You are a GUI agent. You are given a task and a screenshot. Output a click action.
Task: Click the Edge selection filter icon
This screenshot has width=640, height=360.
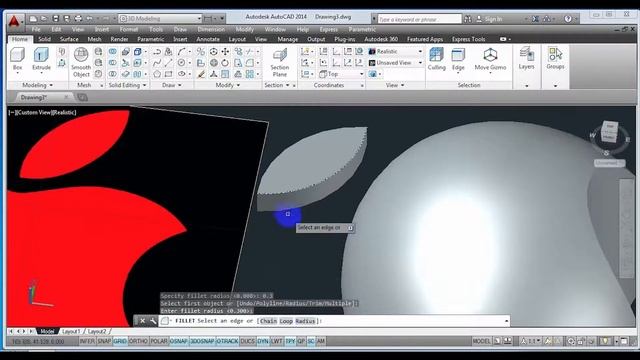(x=458, y=59)
